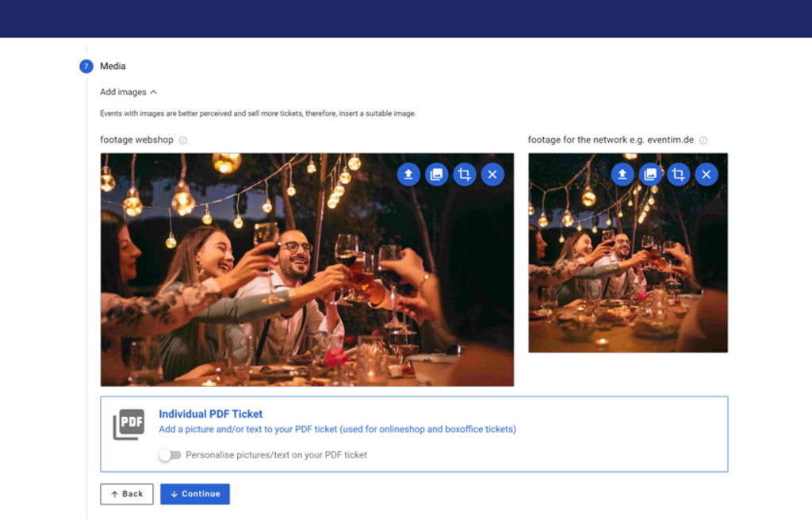The image size is (812, 525).
Task: Show info tooltip beside footage webshop
Action: point(182,140)
